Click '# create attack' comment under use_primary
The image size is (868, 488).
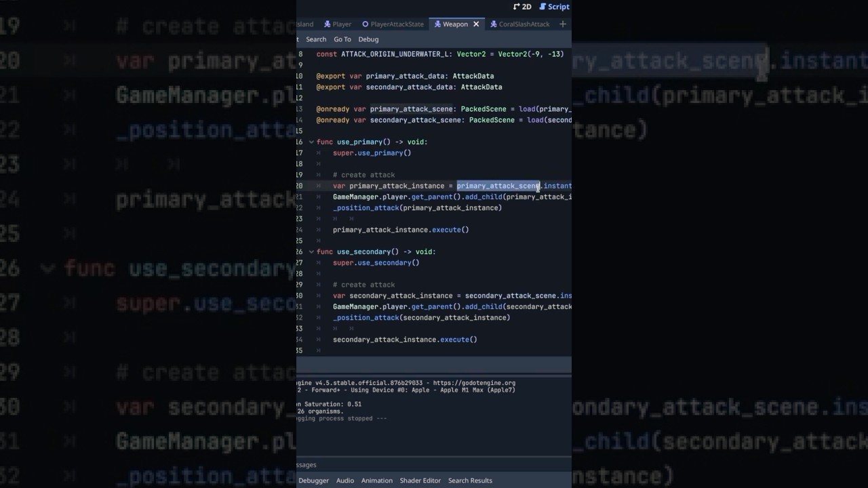[x=363, y=175]
